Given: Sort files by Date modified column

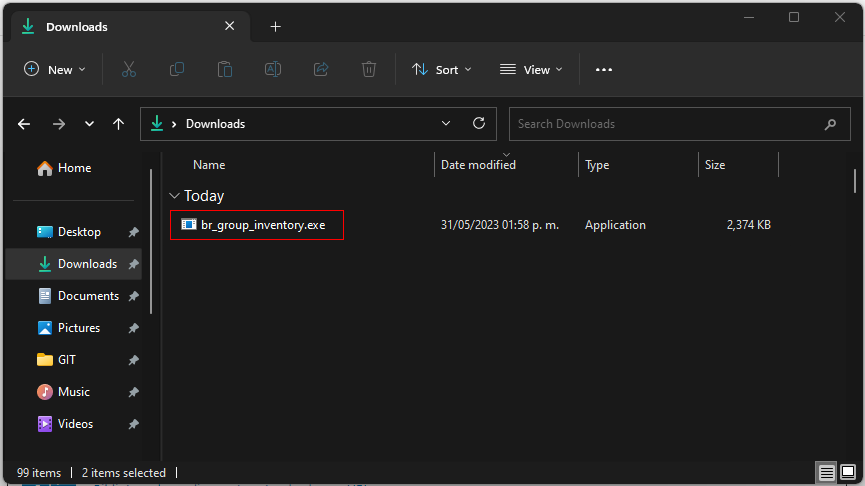Looking at the screenshot, I should pyautogui.click(x=478, y=165).
